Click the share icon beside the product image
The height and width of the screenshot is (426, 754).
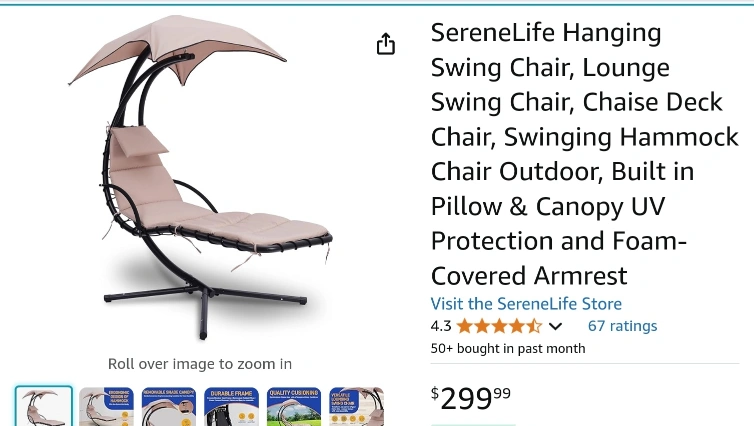[386, 44]
